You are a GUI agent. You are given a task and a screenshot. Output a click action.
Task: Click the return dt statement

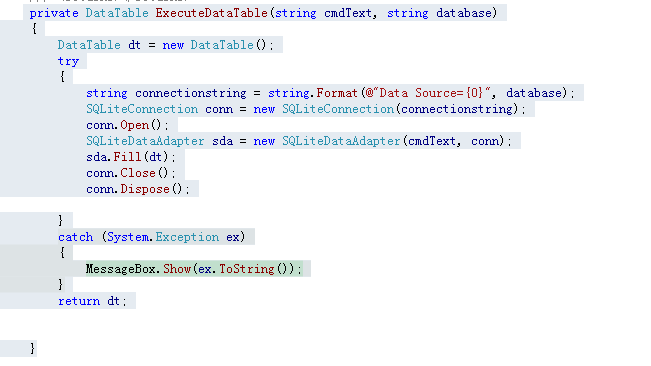pyautogui.click(x=92, y=301)
